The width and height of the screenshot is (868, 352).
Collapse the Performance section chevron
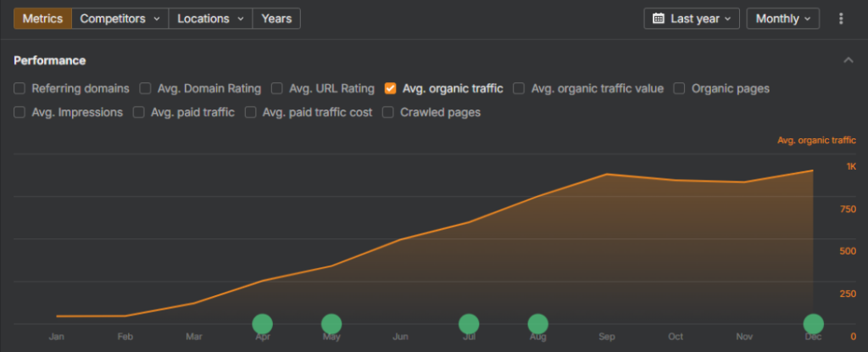(x=848, y=60)
